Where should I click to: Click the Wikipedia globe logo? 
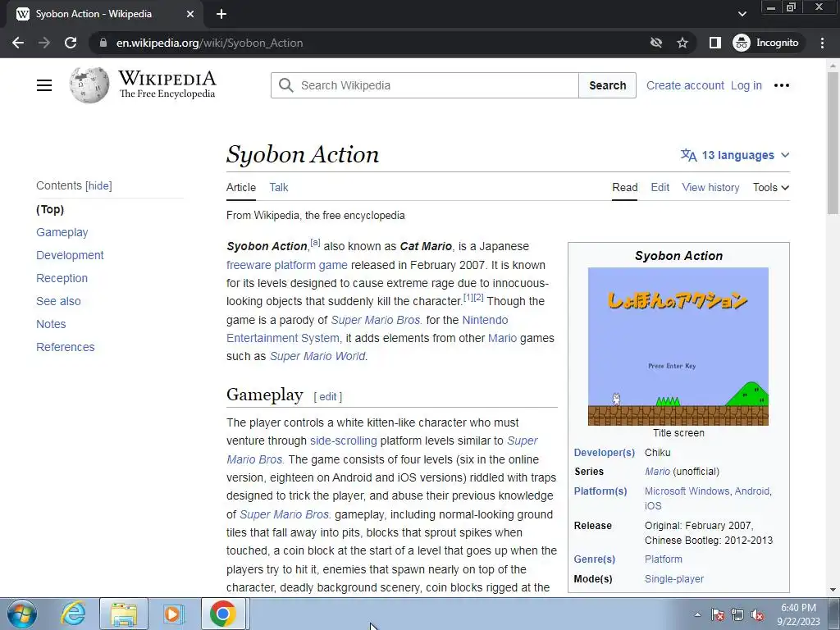[89, 85]
